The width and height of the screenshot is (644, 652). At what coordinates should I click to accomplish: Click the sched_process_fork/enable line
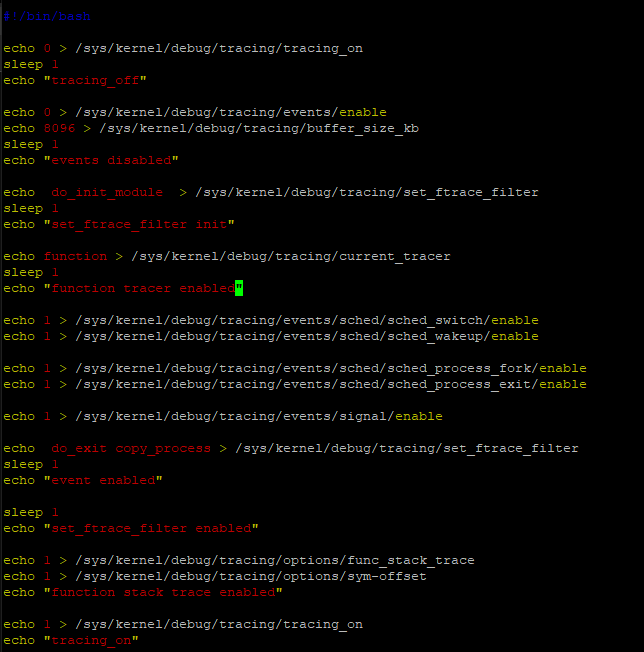pos(295,368)
